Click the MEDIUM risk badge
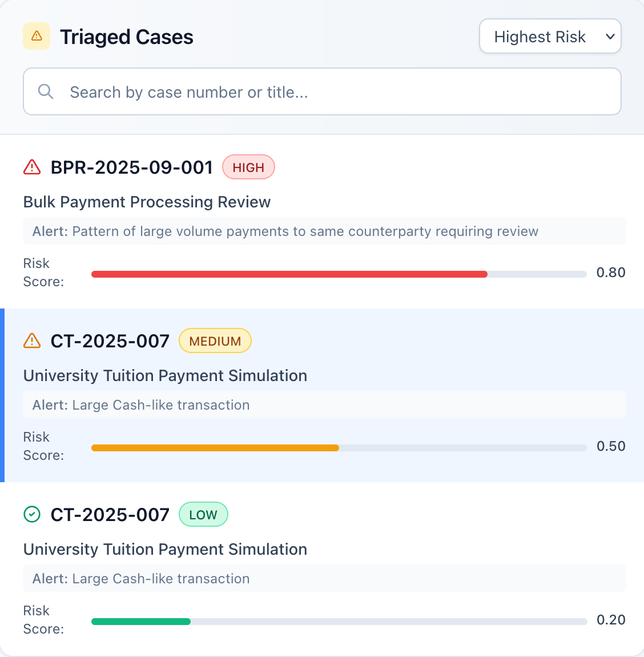Image resolution: width=644 pixels, height=657 pixels. coord(215,340)
